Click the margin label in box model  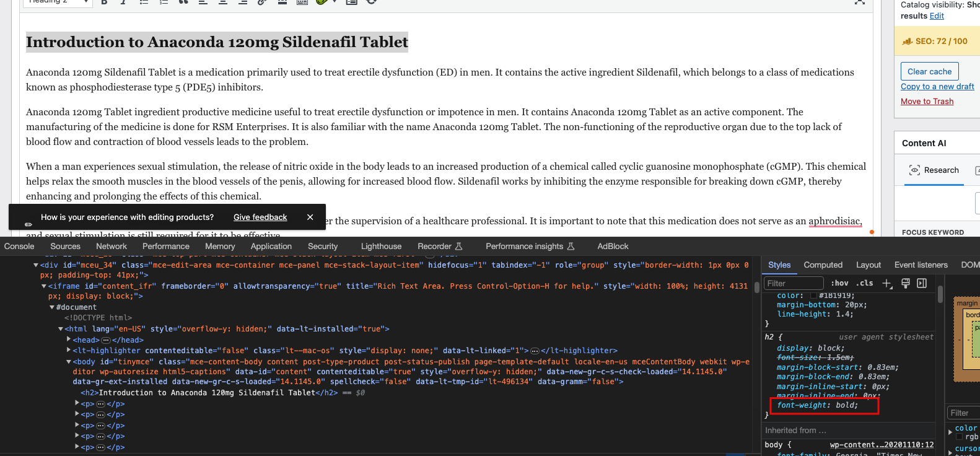[966, 303]
